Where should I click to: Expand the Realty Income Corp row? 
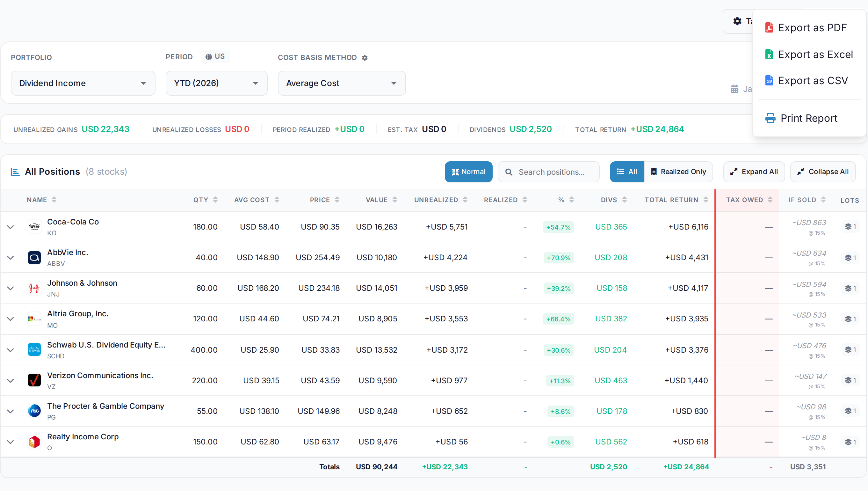tap(11, 442)
